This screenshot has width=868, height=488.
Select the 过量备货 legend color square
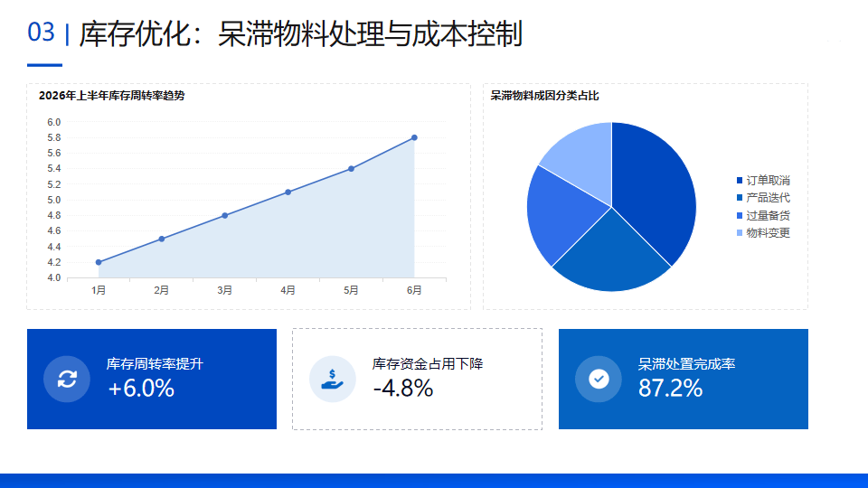point(740,215)
